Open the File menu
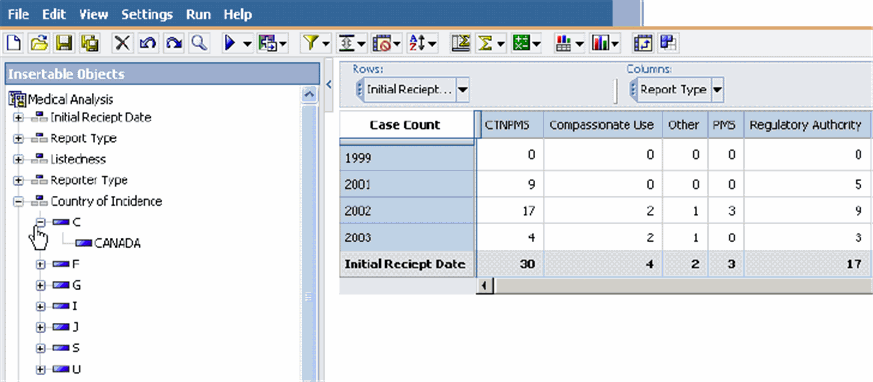Viewport: 873px width, 382px height. 19,14
